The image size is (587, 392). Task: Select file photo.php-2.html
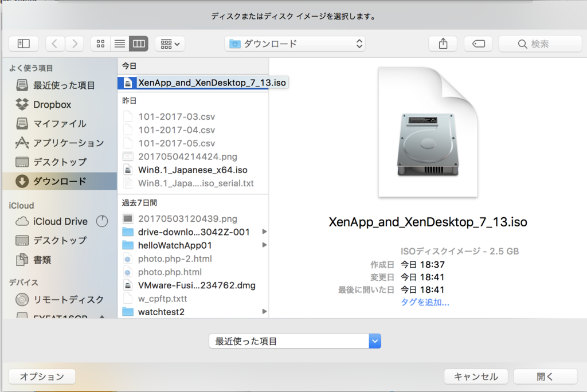point(193,258)
